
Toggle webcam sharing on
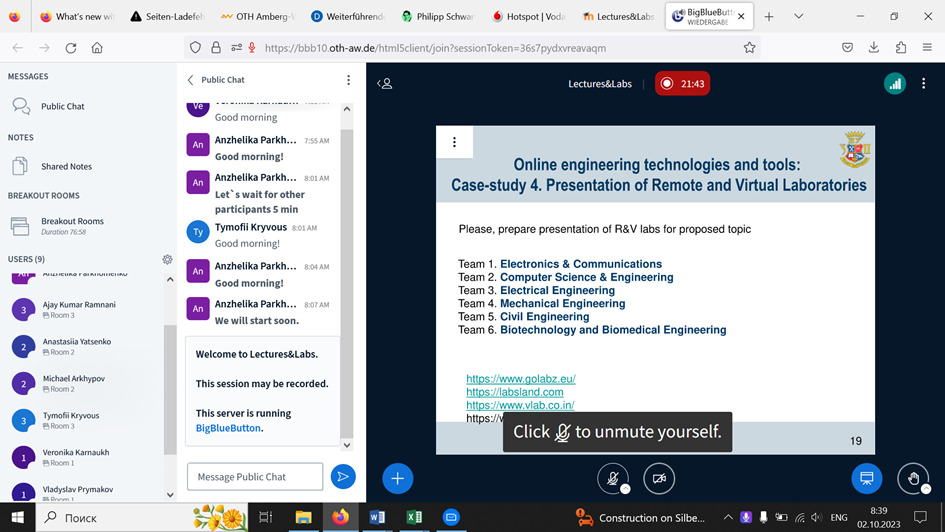coord(659,478)
